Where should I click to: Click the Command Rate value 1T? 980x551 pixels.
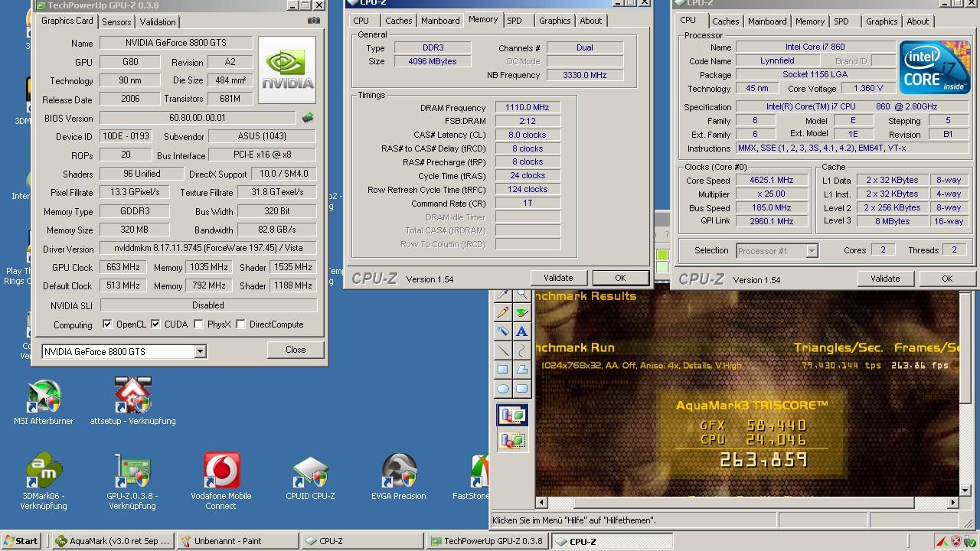point(528,203)
